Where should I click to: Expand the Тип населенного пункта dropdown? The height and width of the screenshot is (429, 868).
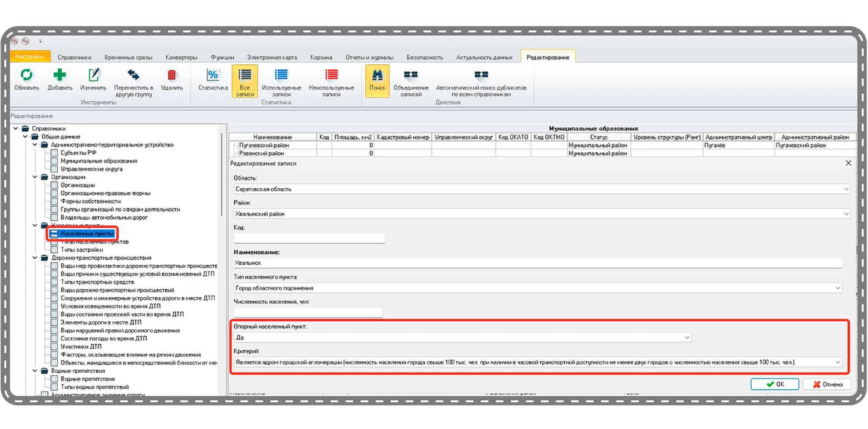837,288
